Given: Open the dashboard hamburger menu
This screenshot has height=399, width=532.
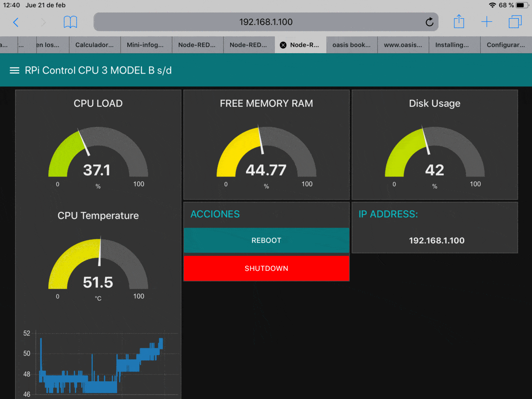Looking at the screenshot, I should (15, 70).
